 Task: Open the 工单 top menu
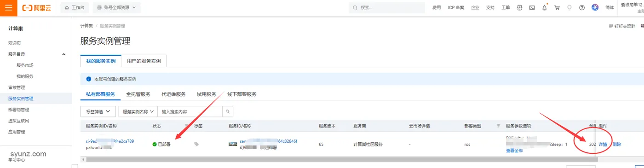pos(506,8)
